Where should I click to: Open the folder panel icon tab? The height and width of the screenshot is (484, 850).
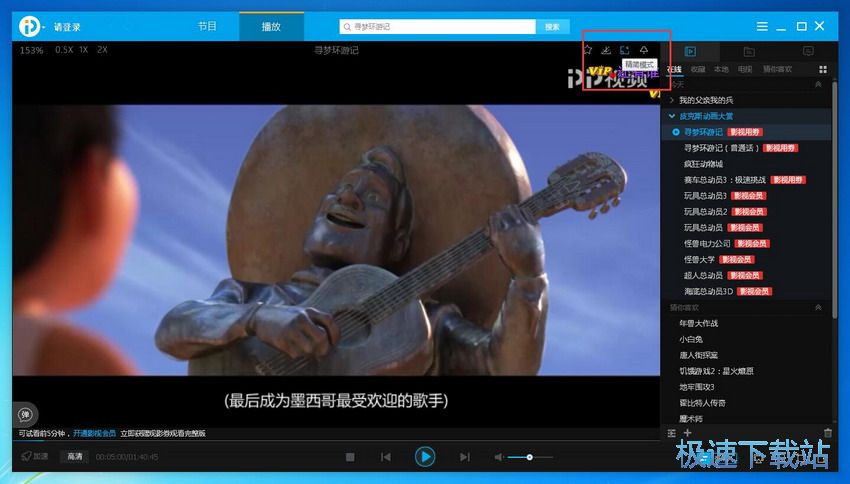(x=749, y=51)
